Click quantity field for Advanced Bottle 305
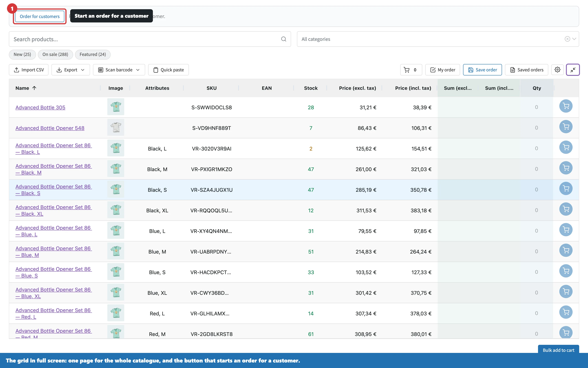 (537, 107)
